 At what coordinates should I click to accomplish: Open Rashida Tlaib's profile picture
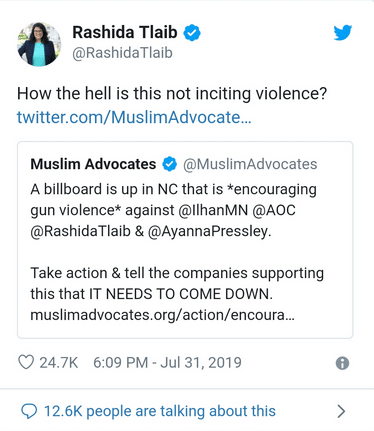click(x=39, y=44)
